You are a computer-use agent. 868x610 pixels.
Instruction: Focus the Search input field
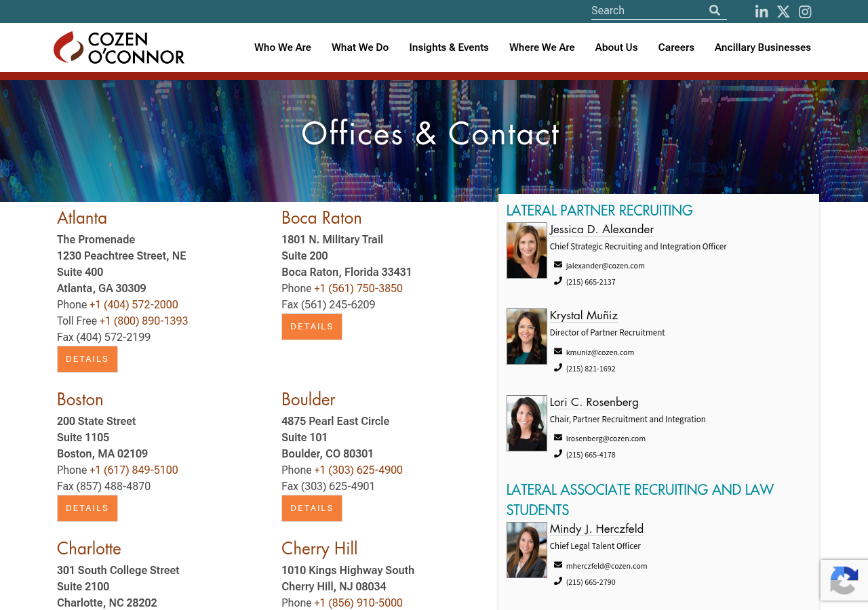pyautogui.click(x=648, y=10)
